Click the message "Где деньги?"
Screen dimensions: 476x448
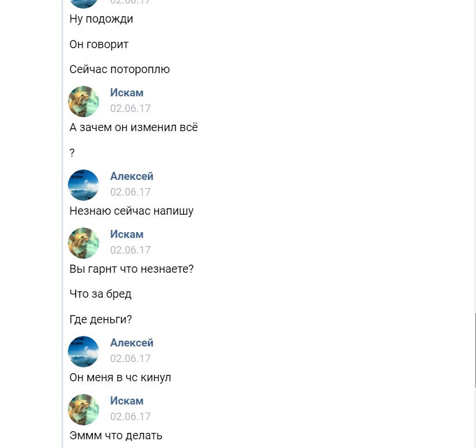(x=101, y=320)
